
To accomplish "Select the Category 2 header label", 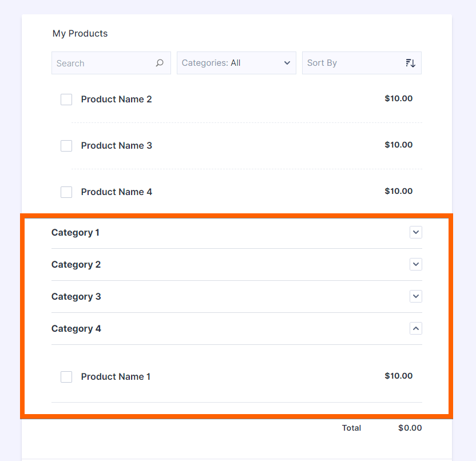I will (x=76, y=265).
